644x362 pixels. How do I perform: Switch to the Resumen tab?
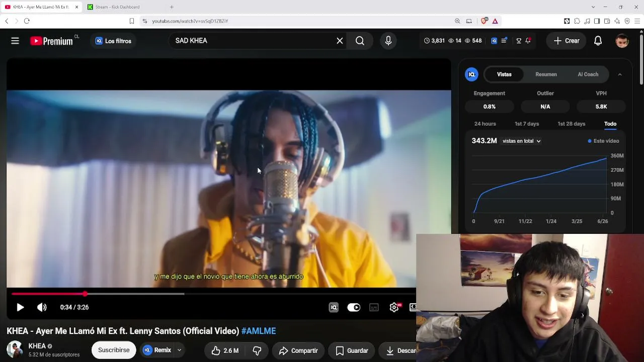coord(546,74)
